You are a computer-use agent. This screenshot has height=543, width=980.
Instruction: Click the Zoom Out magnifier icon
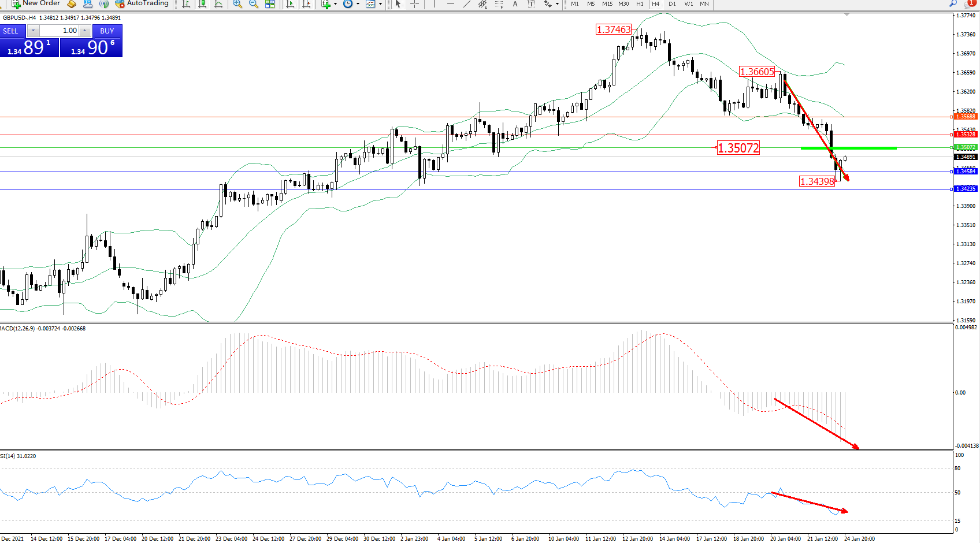pyautogui.click(x=253, y=4)
